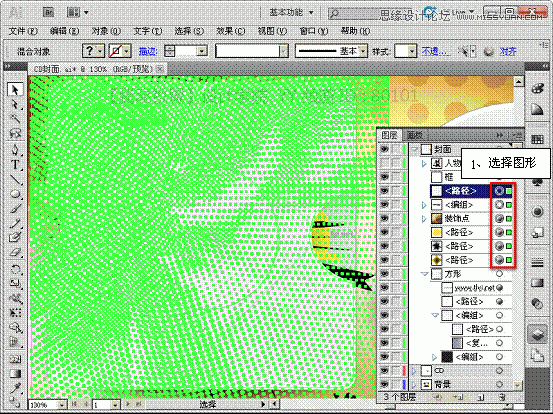
Task: Hide the 方形 layer
Action: [384, 274]
